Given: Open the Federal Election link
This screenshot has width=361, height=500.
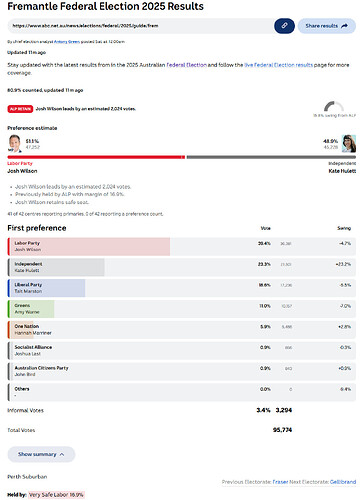Looking at the screenshot, I should coord(187,65).
